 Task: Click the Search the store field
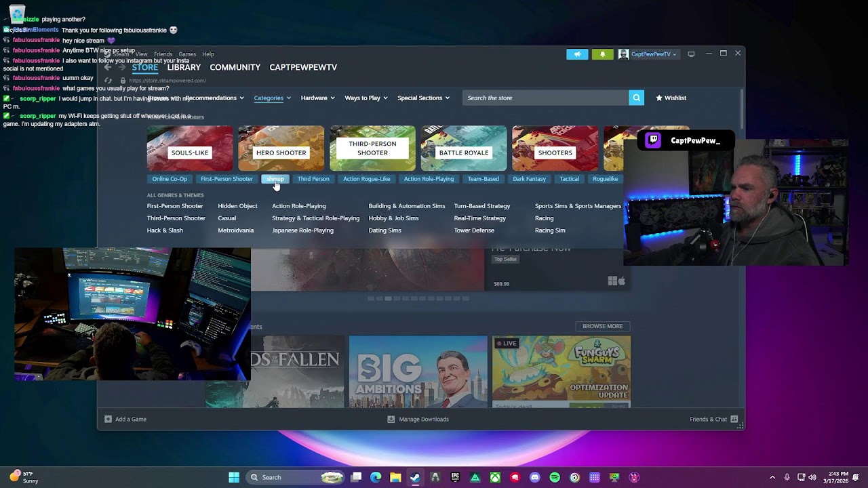pos(545,98)
